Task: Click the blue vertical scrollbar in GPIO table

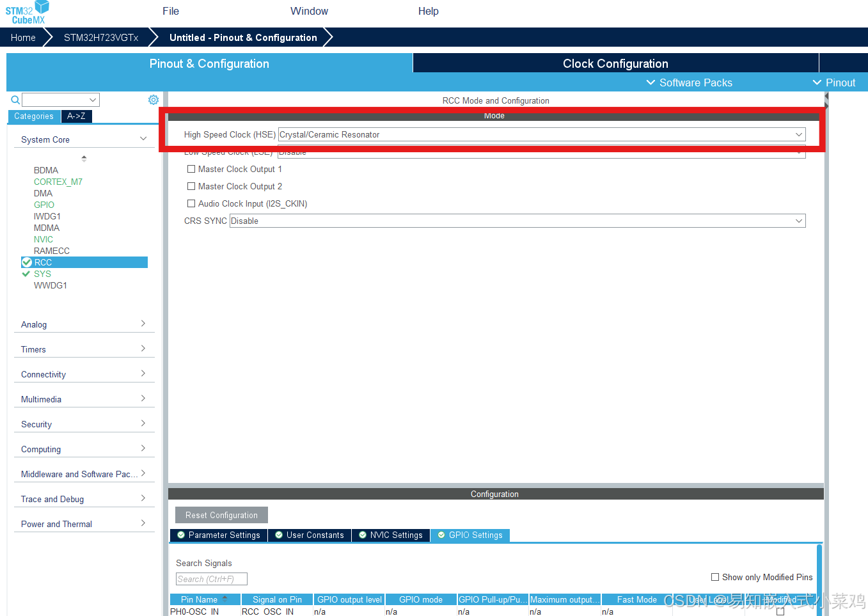Action: [819, 580]
